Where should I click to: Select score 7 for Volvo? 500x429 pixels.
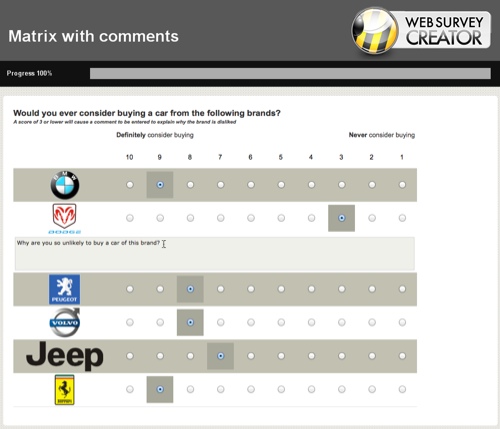(221, 322)
